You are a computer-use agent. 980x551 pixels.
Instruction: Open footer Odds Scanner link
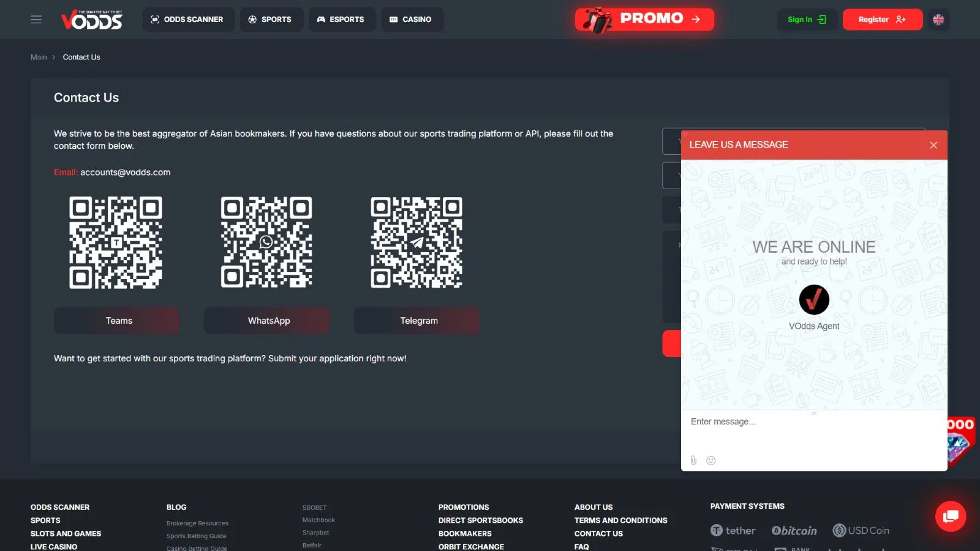coord(60,508)
